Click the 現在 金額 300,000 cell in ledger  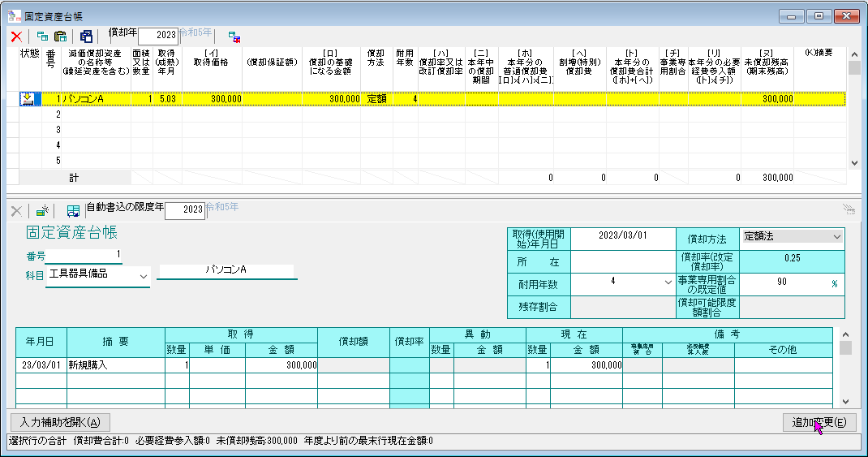pyautogui.click(x=587, y=365)
